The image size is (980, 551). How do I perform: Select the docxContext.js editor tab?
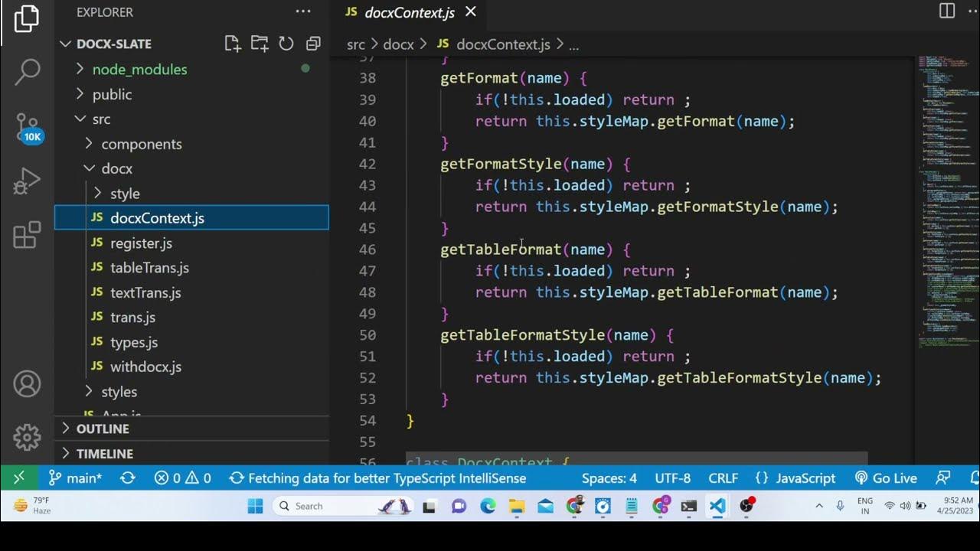[409, 12]
